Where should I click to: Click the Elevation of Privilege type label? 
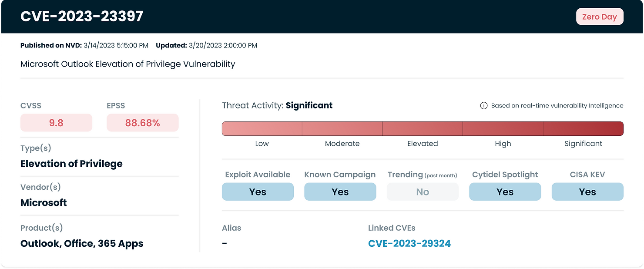(71, 164)
